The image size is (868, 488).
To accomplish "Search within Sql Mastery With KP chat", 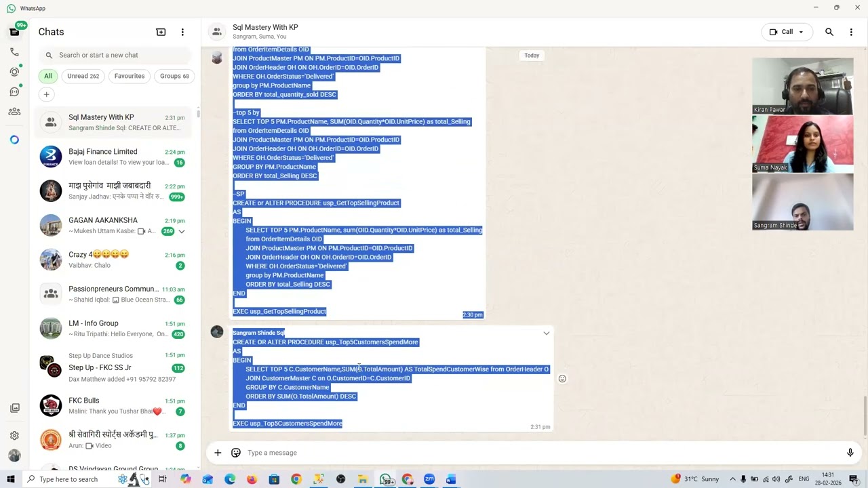I will click(829, 32).
